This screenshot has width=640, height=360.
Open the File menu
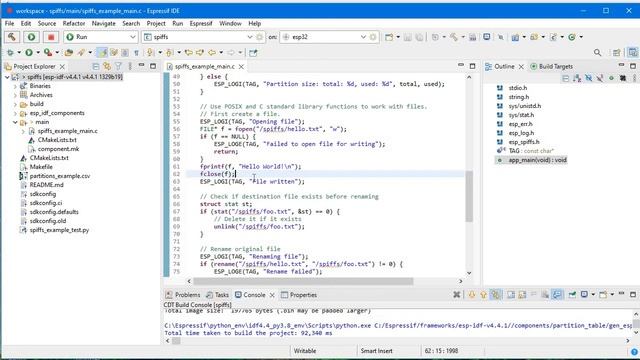(x=9, y=24)
